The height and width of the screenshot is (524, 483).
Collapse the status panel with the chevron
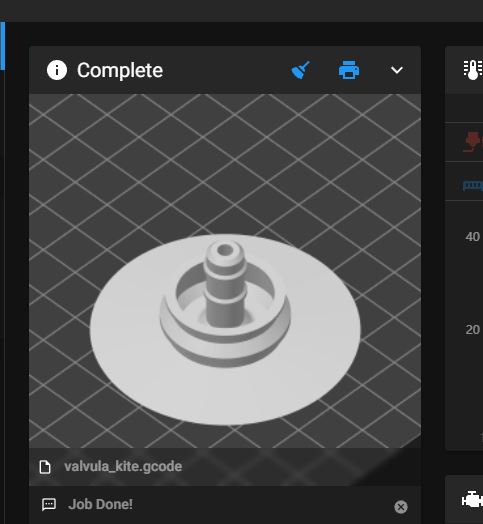(x=397, y=70)
